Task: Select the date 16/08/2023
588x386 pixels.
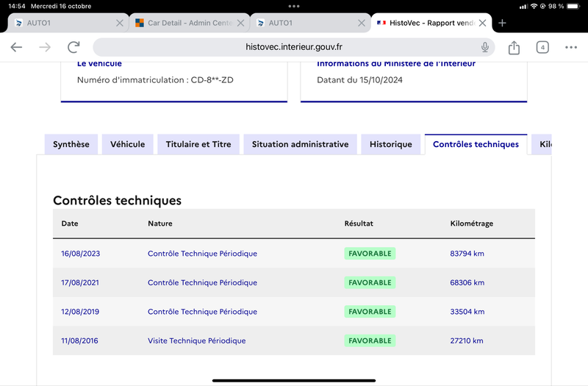Action: (x=81, y=254)
